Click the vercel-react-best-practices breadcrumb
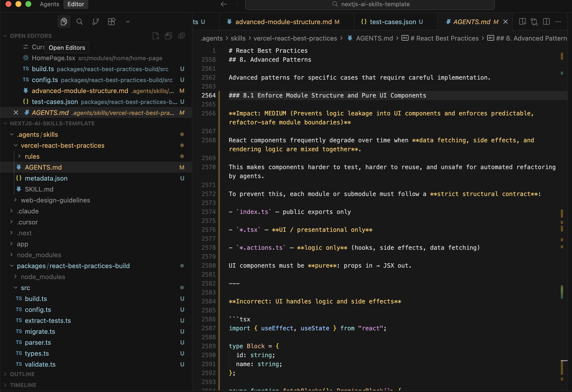The image size is (572, 392). click(x=295, y=38)
